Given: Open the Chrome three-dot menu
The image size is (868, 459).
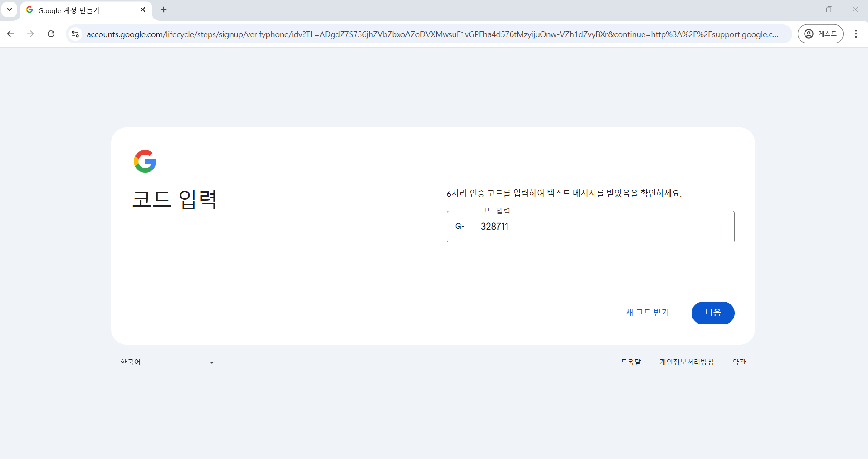Looking at the screenshot, I should [856, 34].
